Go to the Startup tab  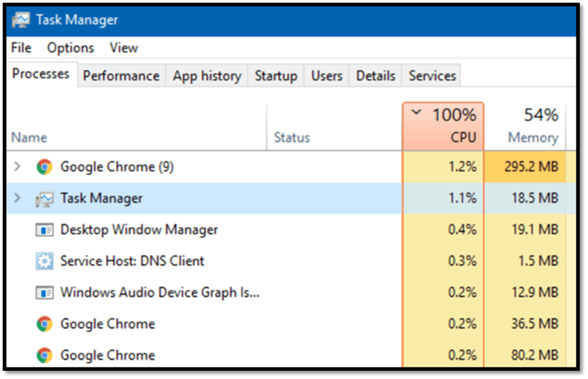(276, 76)
